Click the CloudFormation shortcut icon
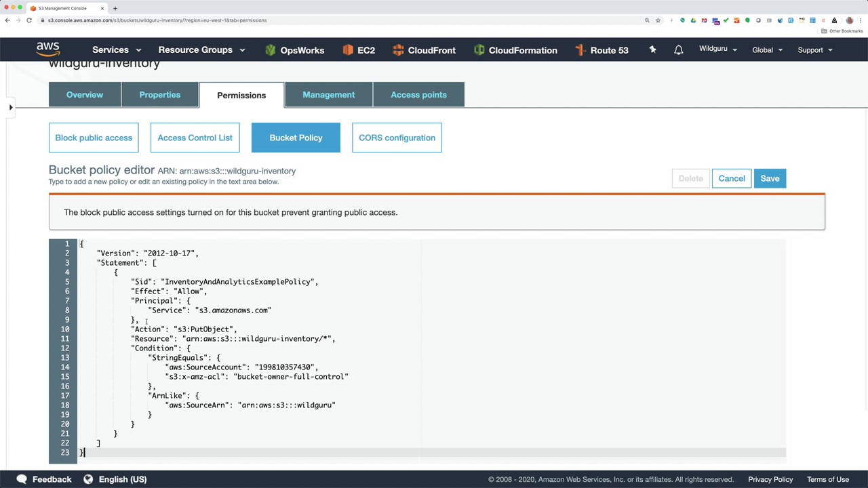Screen dimensions: 868x488 tap(479, 50)
